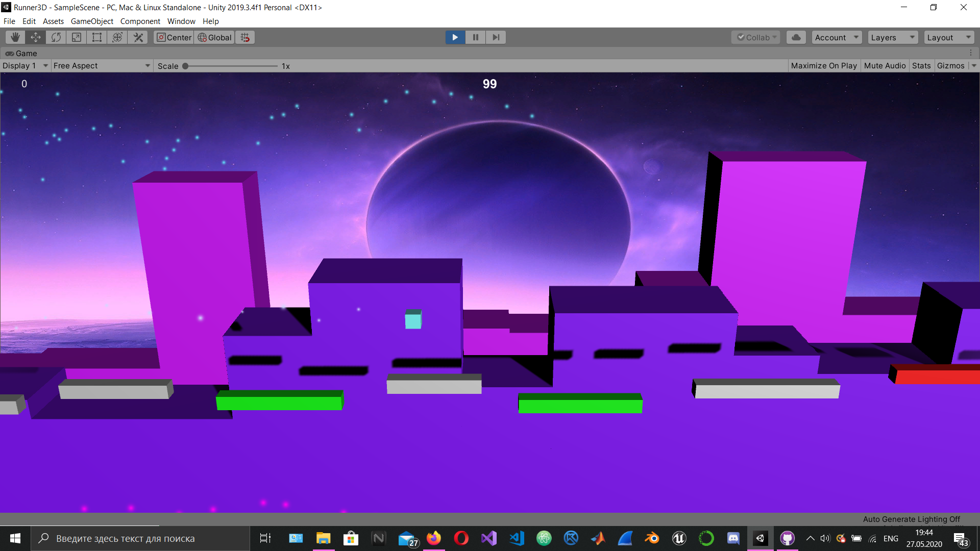Select the Hand tool
This screenshot has height=551, width=980.
click(15, 37)
